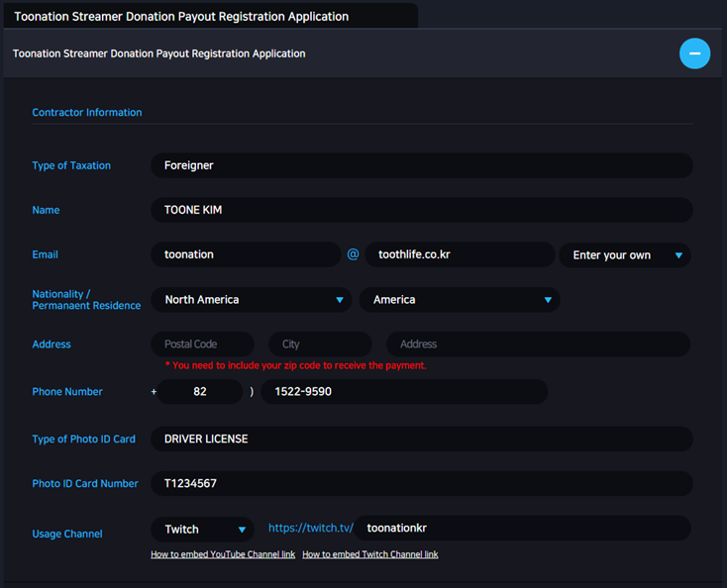Edit the country code field showing 82
The height and width of the screenshot is (588, 727).
200,392
